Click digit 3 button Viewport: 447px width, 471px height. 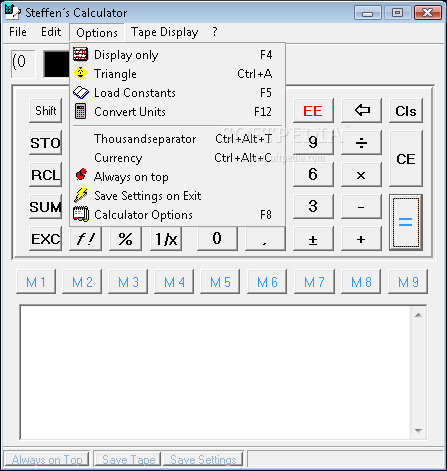pos(313,207)
